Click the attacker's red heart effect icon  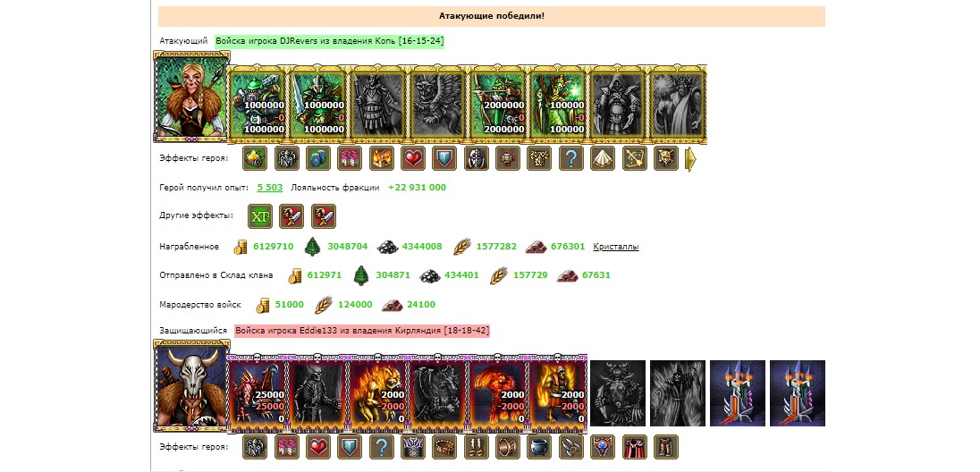412,158
